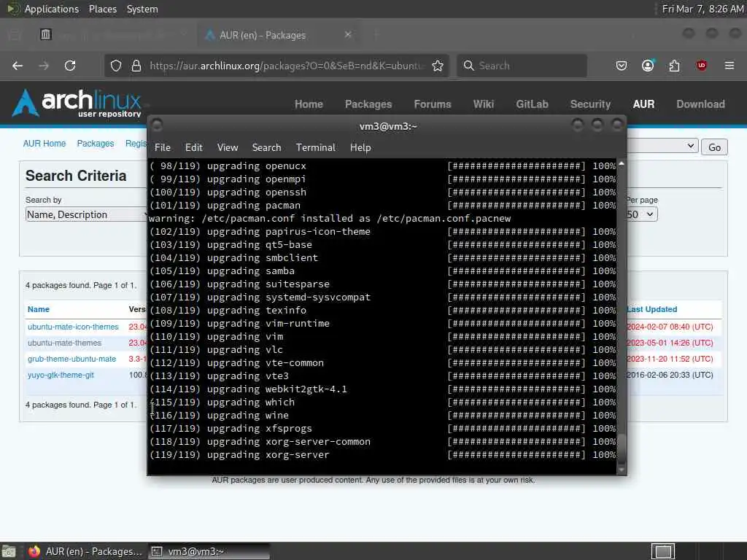The width and height of the screenshot is (747, 560).
Task: Open the Firefox account icon
Action: click(x=648, y=66)
